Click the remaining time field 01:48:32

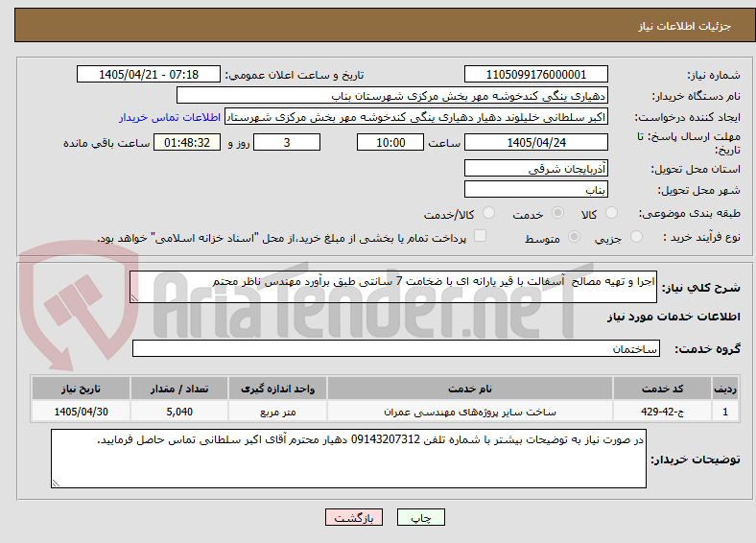click(187, 142)
